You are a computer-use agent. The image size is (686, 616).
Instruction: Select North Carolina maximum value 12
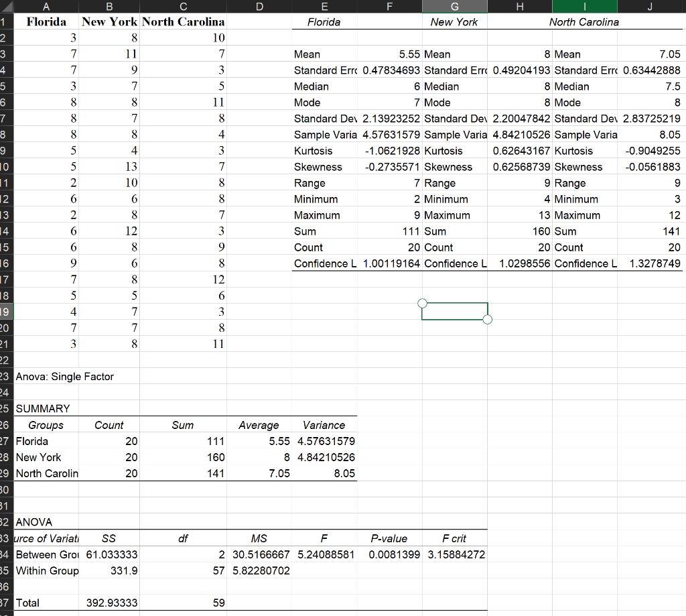(x=675, y=215)
